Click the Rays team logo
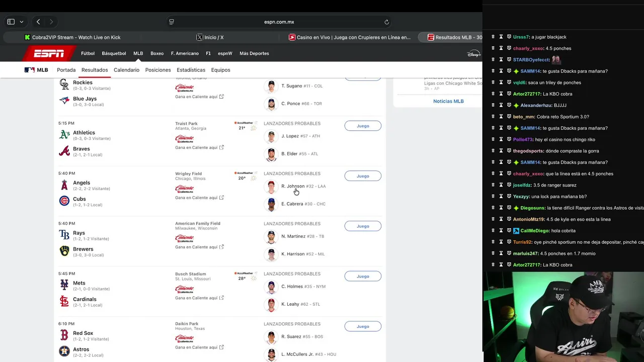Viewport: 644px width, 362px height. [x=64, y=235]
